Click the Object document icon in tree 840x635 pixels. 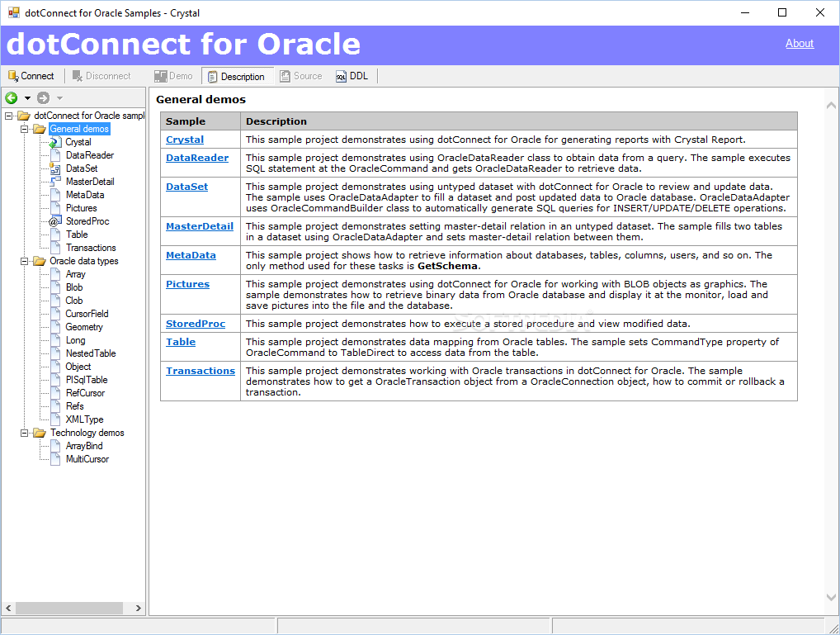click(55, 367)
